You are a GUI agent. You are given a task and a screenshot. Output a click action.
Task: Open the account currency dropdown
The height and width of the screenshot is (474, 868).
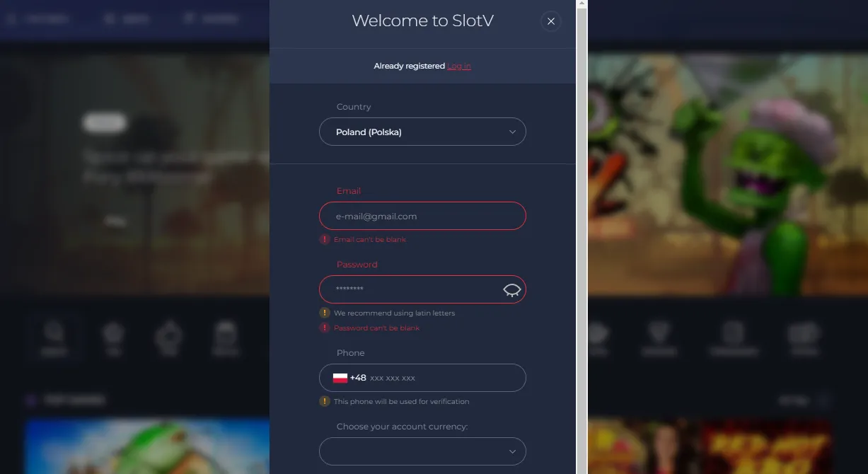point(422,451)
